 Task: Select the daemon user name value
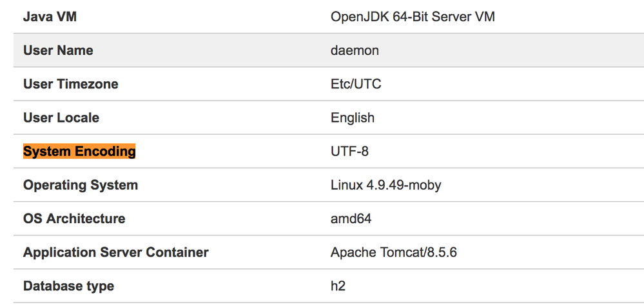point(355,50)
